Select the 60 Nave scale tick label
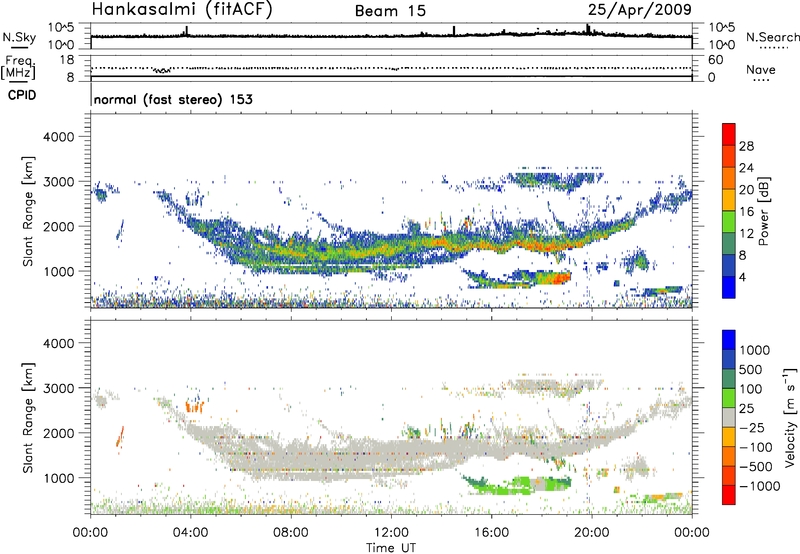 [x=715, y=60]
